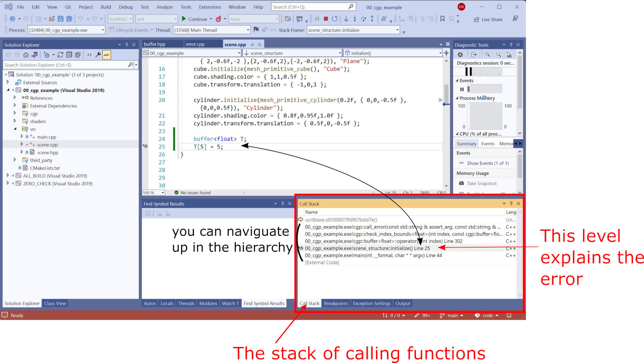Click the Navigate Backward toolbar icon
The height and width of the screenshot is (363, 644).
12,19
